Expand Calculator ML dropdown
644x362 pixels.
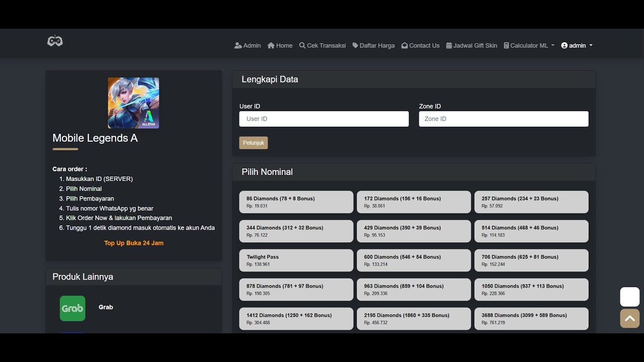pyautogui.click(x=529, y=45)
